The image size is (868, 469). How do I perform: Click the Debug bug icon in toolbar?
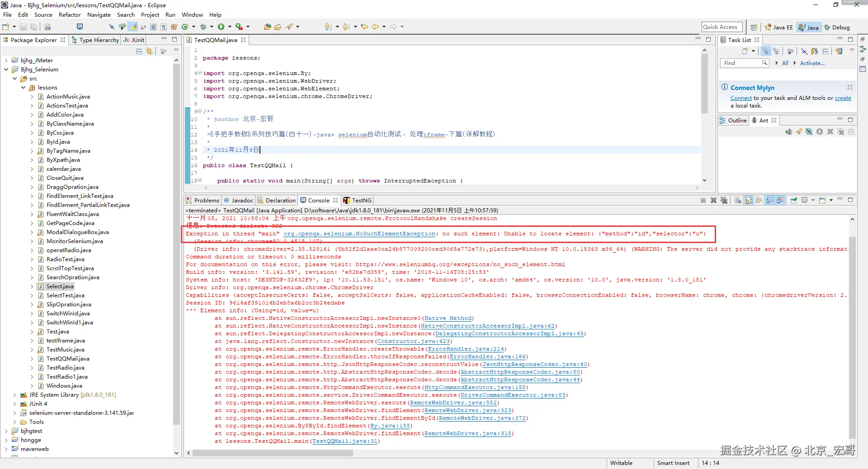pos(203,27)
